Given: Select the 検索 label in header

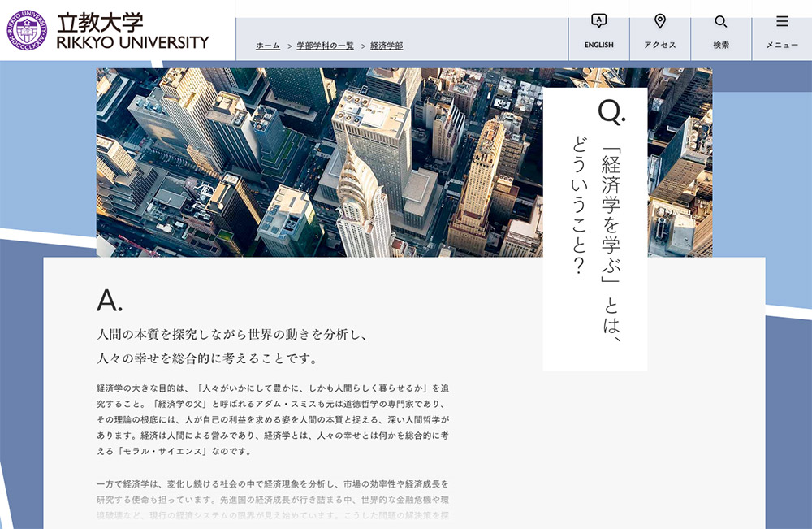Looking at the screenshot, I should click(721, 45).
